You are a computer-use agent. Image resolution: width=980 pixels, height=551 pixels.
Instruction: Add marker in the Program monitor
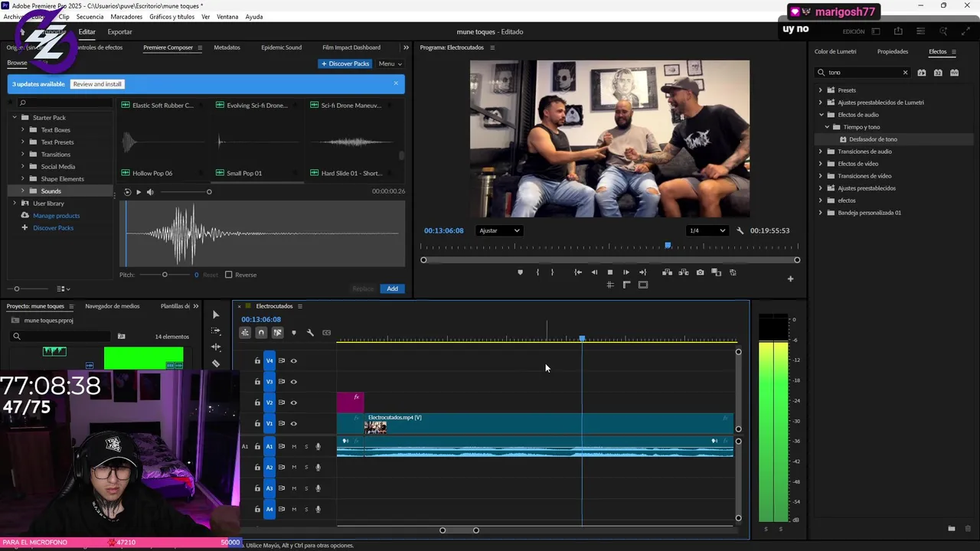pos(520,272)
